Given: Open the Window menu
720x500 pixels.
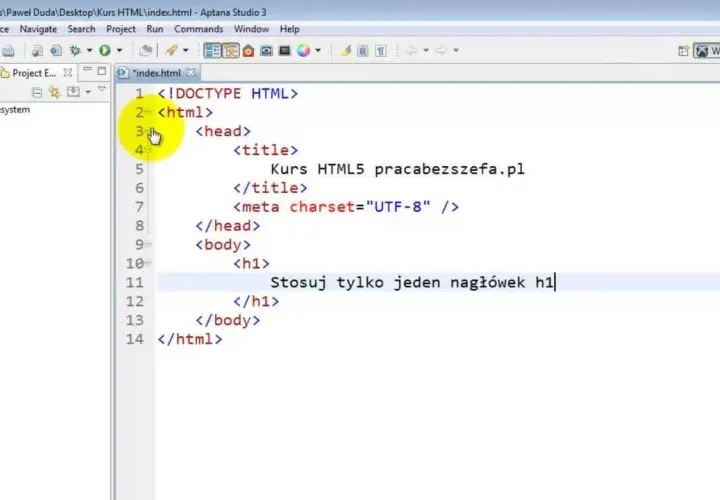Looking at the screenshot, I should 251,29.
